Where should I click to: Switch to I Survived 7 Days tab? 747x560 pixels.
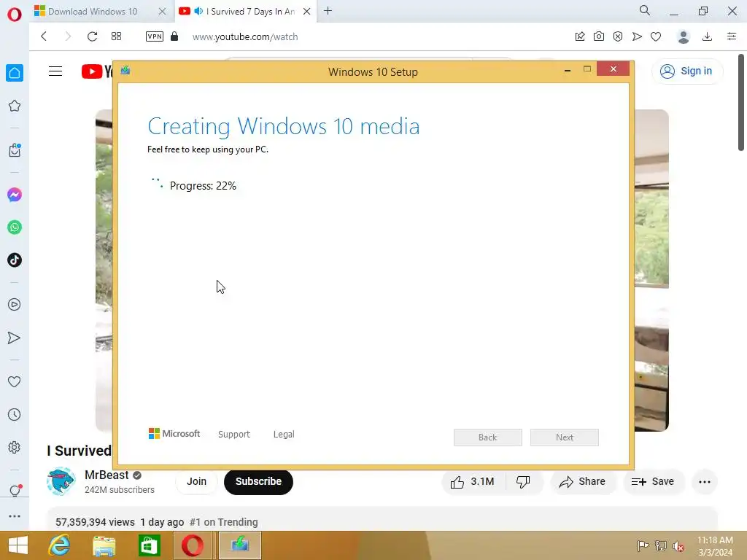tap(251, 12)
